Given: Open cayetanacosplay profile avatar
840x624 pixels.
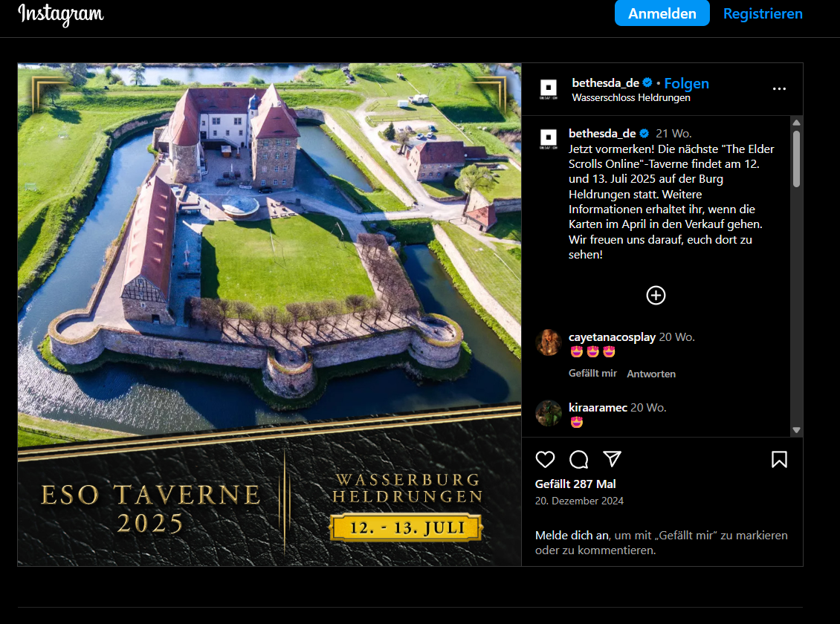Looking at the screenshot, I should (x=548, y=342).
